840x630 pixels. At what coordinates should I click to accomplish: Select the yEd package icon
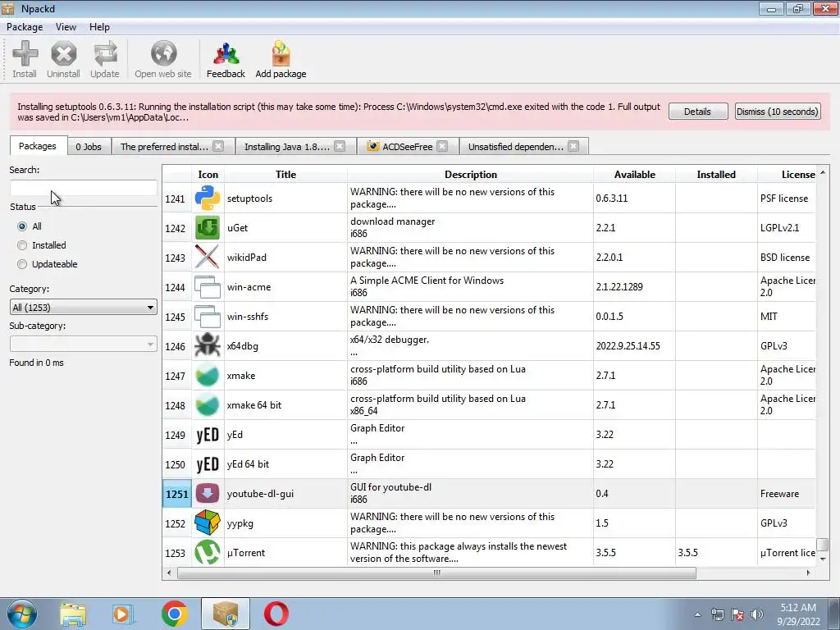pos(208,435)
